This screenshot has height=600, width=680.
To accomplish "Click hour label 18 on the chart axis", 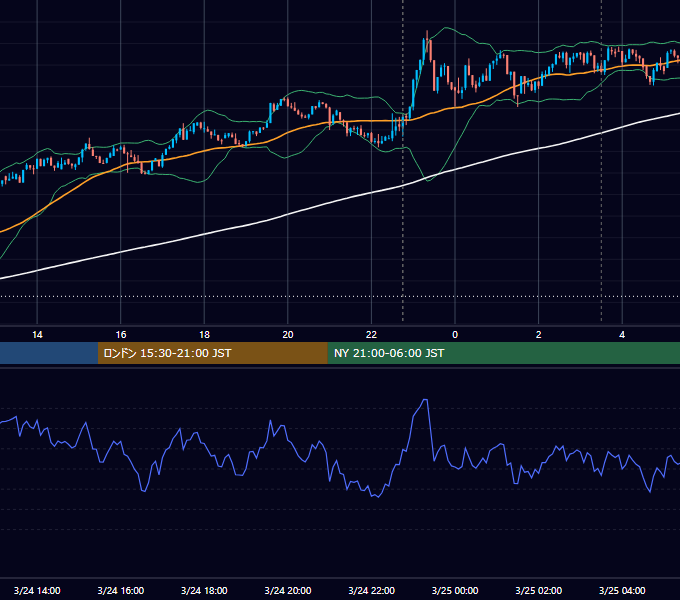I will click(x=204, y=335).
